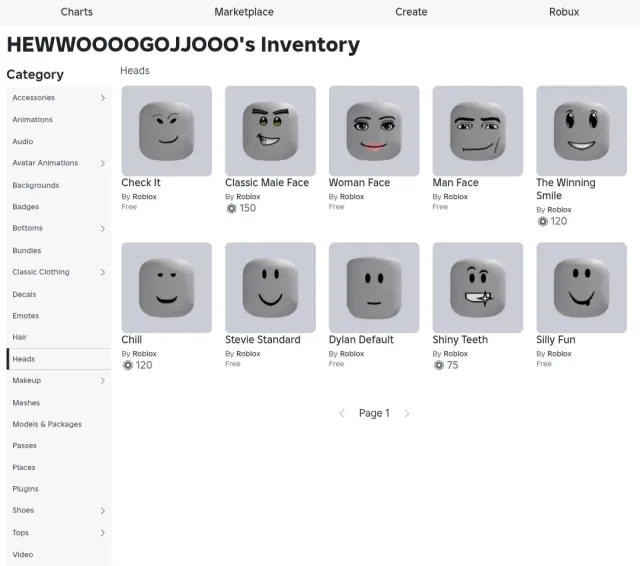Click the Chill item title
Image resolution: width=640 pixels, height=566 pixels.
(x=131, y=340)
